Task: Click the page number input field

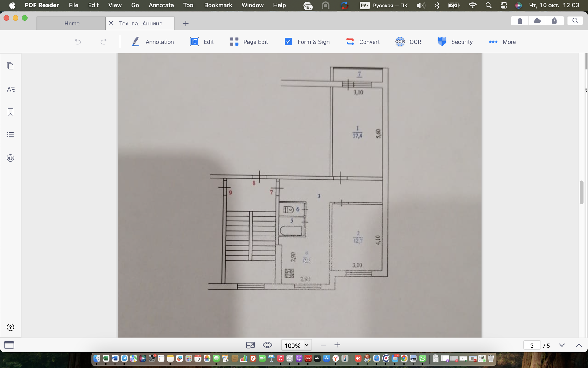Action: [532, 346]
